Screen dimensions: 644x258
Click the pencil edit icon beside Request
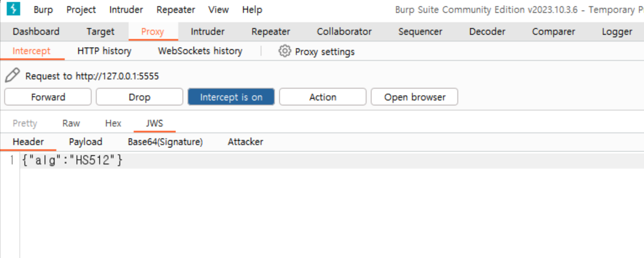click(x=12, y=76)
